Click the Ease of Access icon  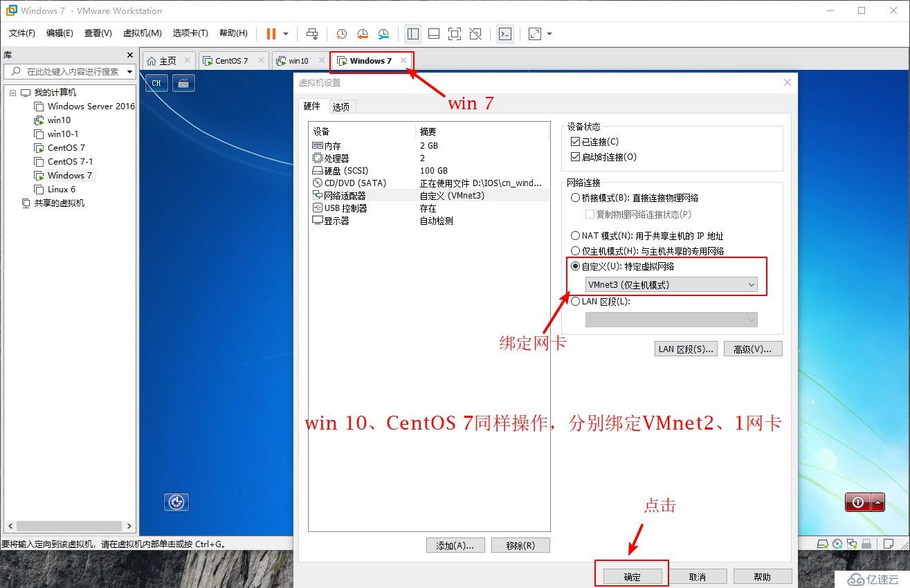click(x=176, y=502)
